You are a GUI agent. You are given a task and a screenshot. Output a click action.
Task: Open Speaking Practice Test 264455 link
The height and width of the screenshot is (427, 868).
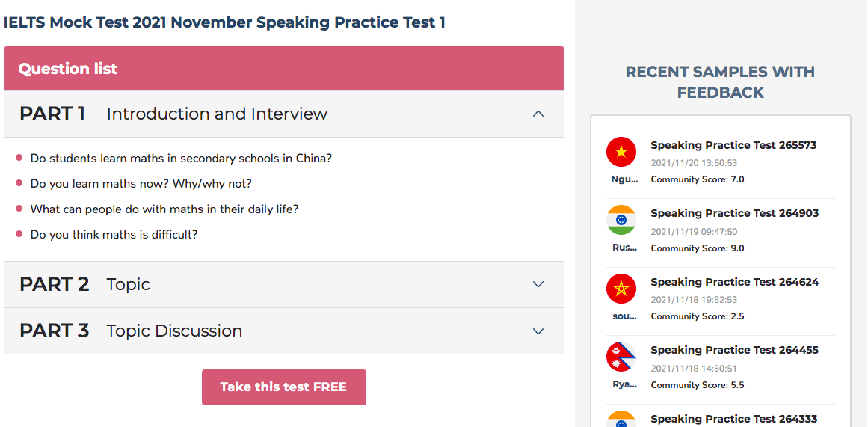[x=735, y=350]
